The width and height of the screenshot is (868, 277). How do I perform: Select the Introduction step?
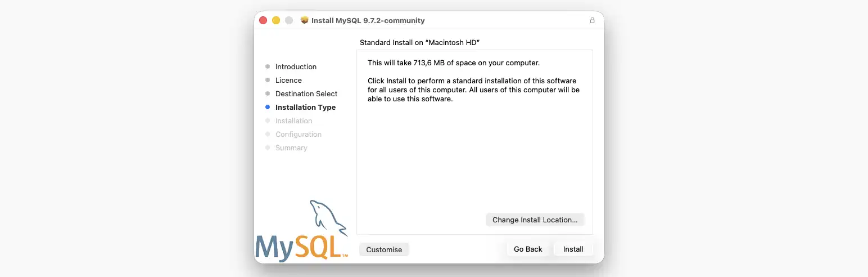click(x=296, y=66)
